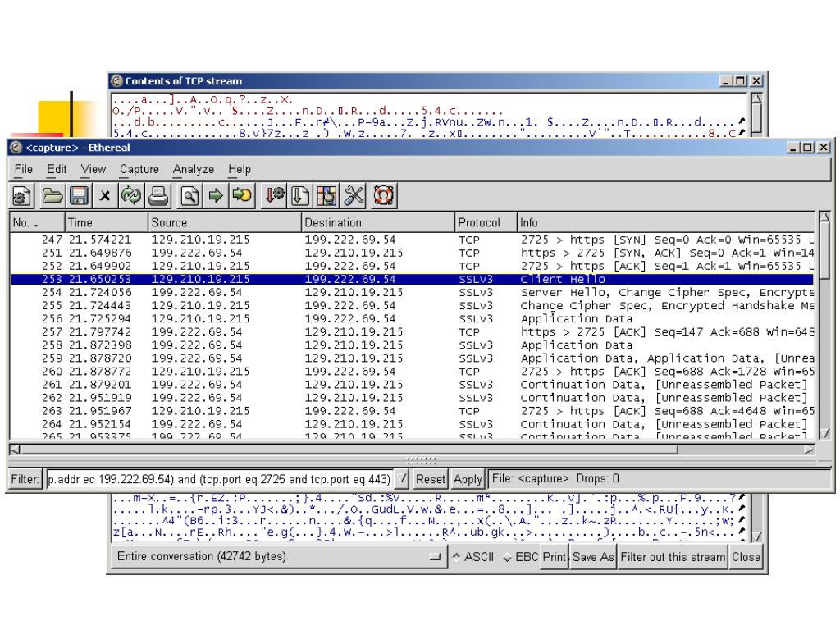Open the capture options (gear page) icon
Image resolution: width=840 pixels, height=630 pixels.
[22, 196]
